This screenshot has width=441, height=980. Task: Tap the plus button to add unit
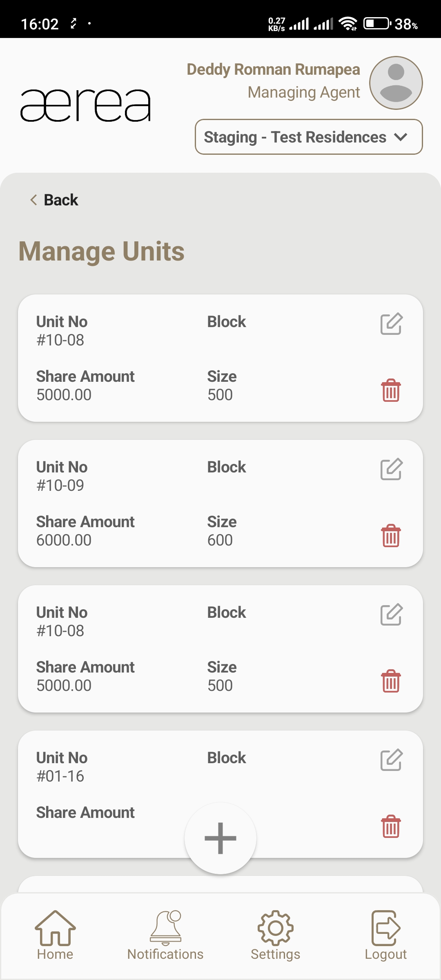pos(220,838)
